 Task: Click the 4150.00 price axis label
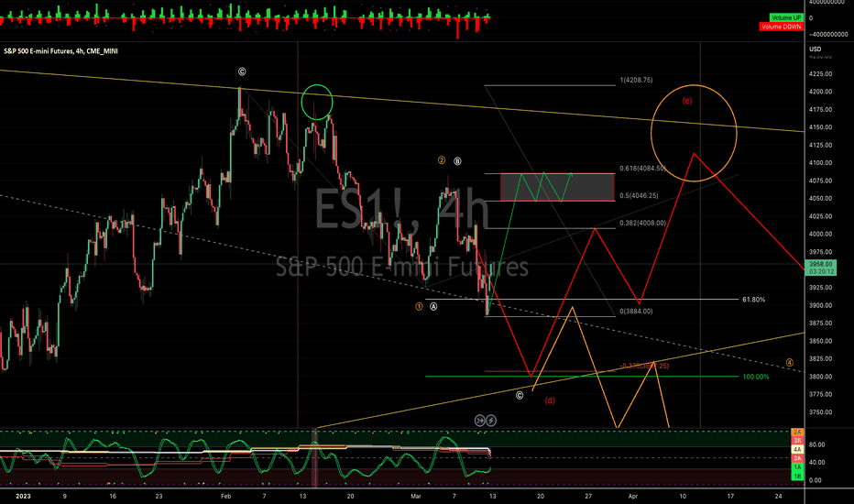point(821,127)
